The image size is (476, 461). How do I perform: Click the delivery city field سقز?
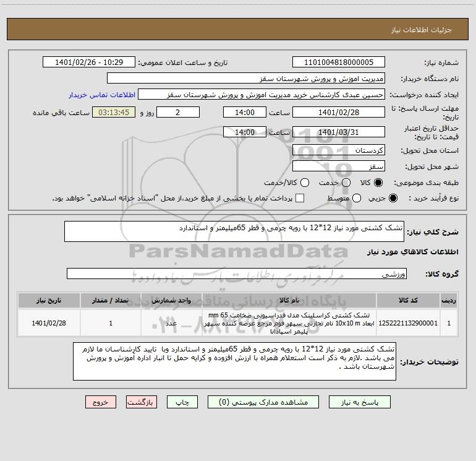339,166
